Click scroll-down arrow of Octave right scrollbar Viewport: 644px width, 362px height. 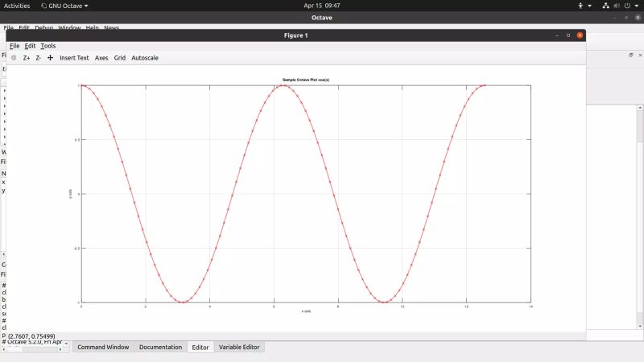pyautogui.click(x=640, y=327)
